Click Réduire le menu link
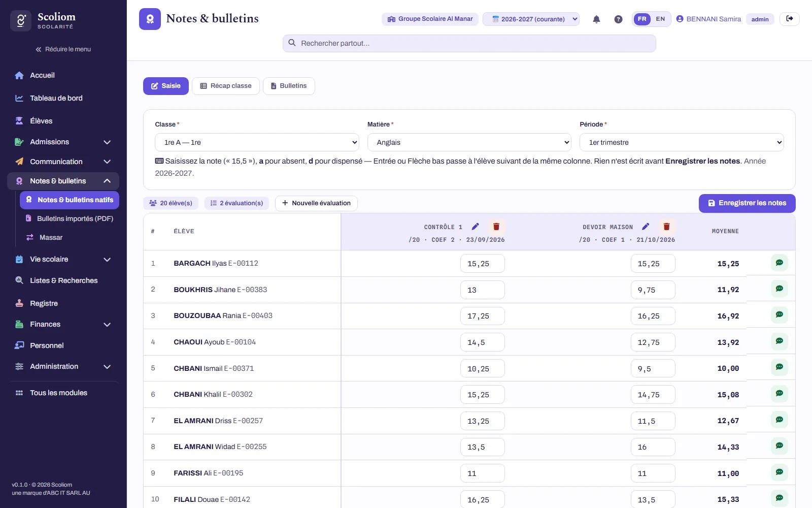This screenshot has height=508, width=812. [63, 49]
